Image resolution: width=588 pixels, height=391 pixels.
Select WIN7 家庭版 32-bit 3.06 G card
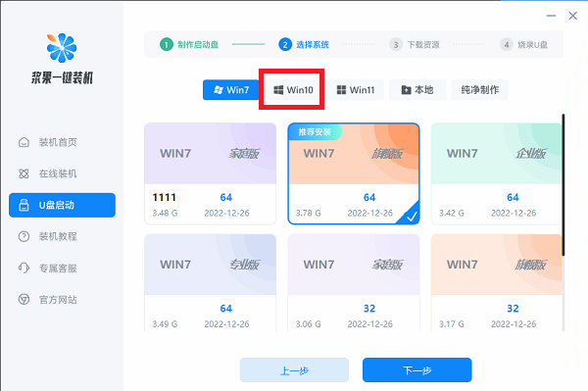coord(354,283)
